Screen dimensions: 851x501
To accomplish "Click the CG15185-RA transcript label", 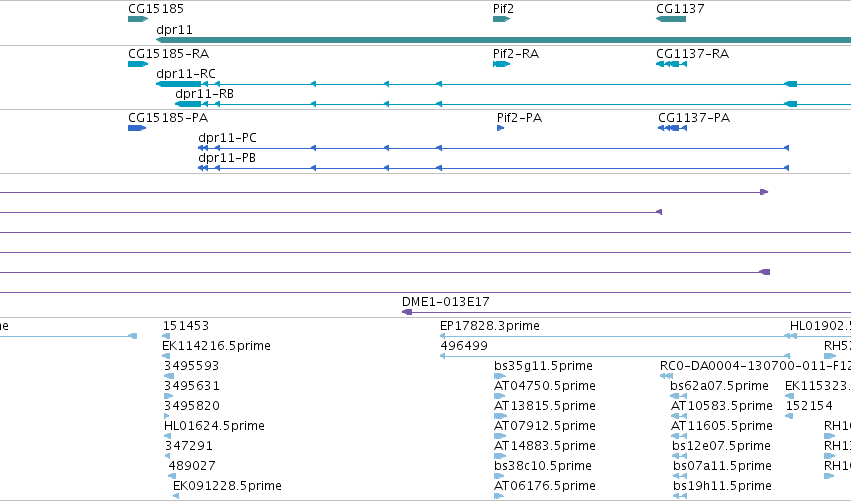I will (168, 54).
